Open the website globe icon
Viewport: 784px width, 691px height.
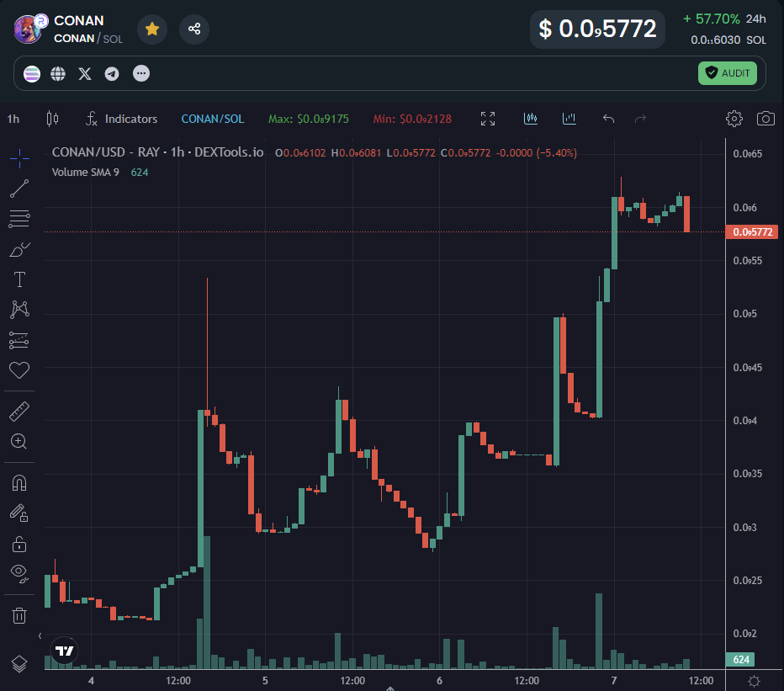point(58,74)
